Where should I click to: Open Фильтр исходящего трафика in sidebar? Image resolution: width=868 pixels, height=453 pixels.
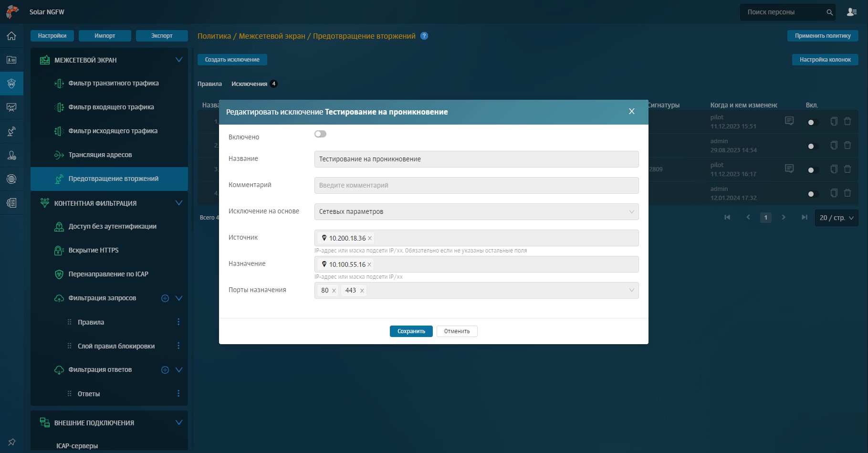[113, 131]
